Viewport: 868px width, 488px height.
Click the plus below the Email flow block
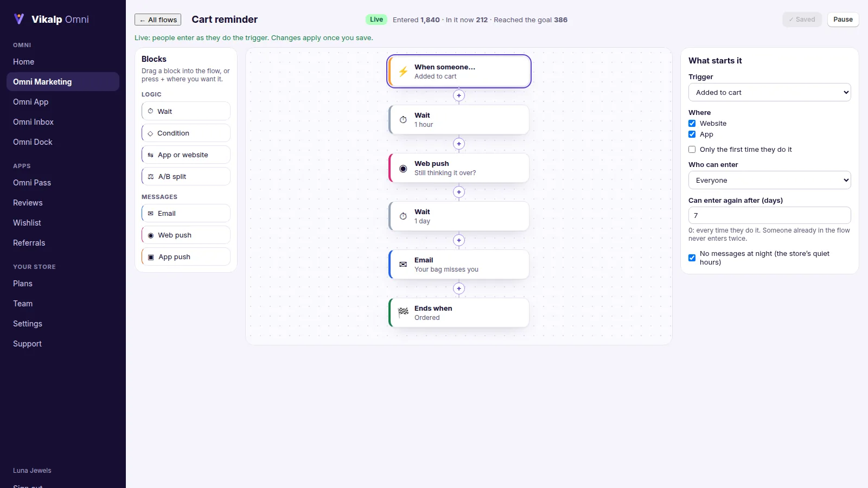pos(459,288)
